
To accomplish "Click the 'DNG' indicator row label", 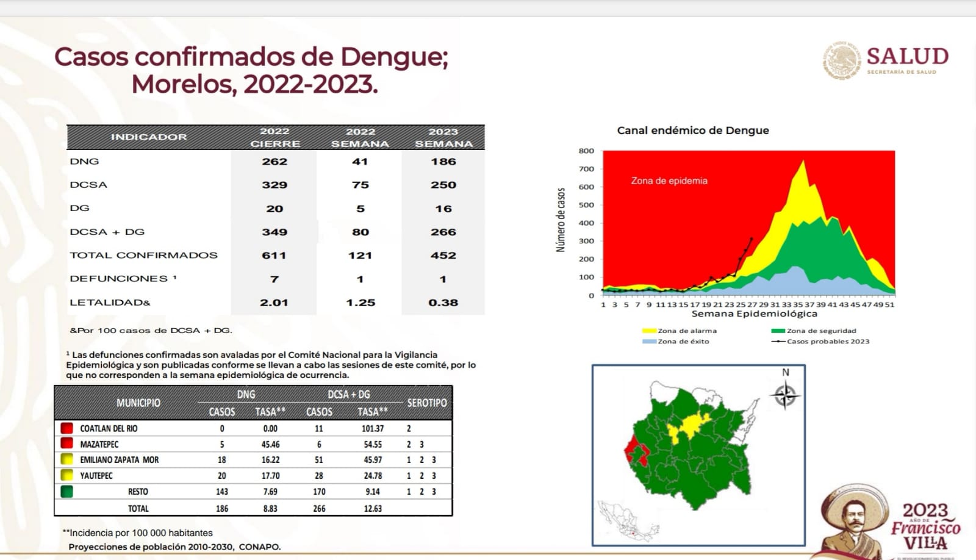I will coord(84,162).
